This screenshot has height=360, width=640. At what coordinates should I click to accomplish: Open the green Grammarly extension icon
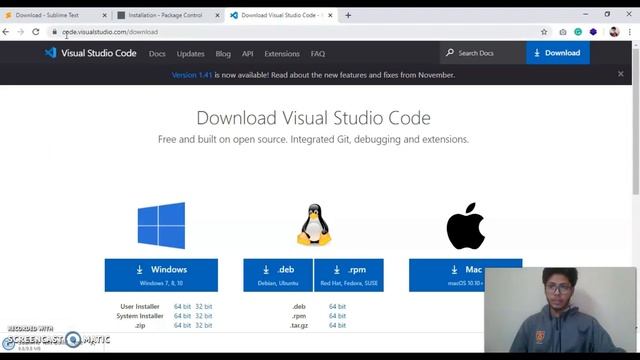click(578, 32)
